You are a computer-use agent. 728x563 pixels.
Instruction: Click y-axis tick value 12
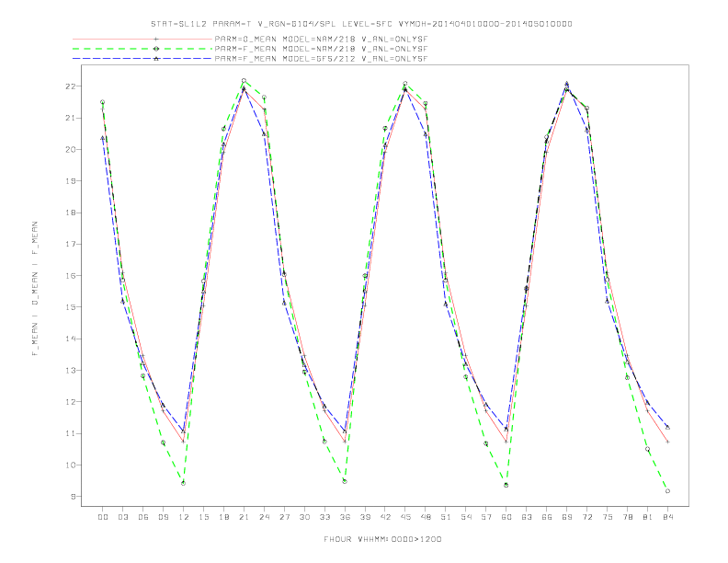(71, 402)
